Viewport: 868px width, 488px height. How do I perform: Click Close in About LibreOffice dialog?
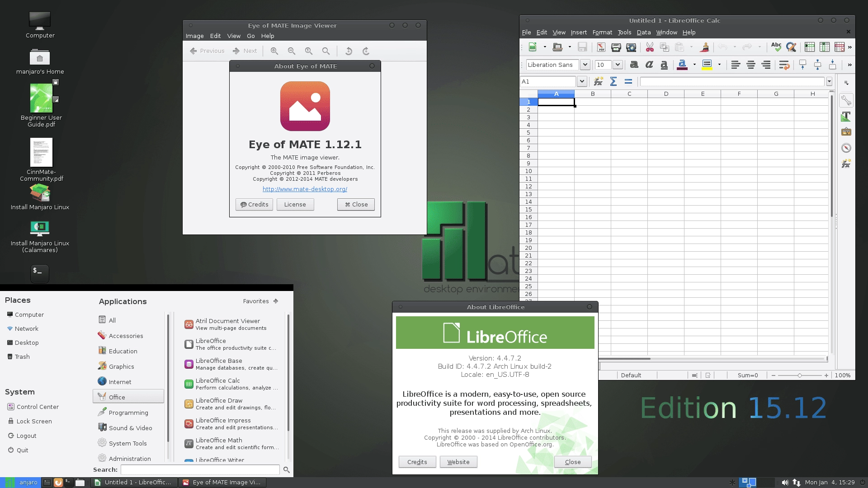click(x=573, y=462)
